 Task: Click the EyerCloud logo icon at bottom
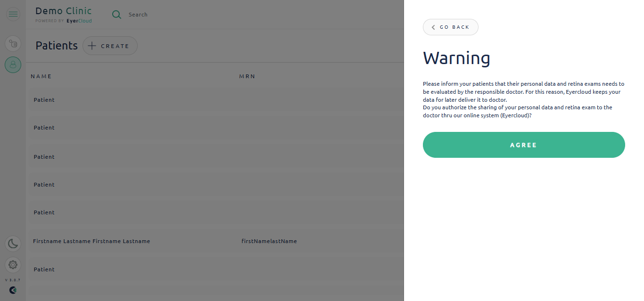pos(13,290)
